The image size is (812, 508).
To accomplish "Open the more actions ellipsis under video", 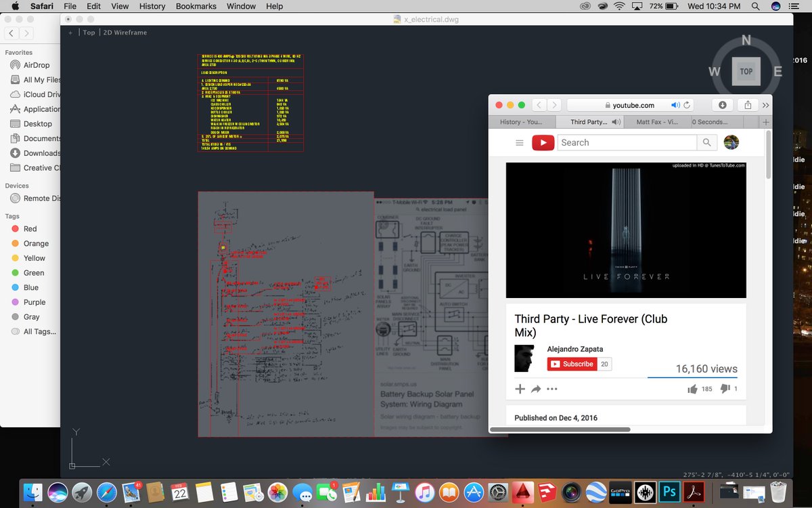I will click(552, 389).
